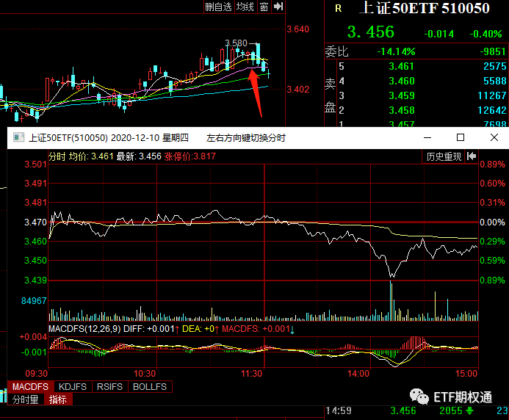Click sell level 2 price 3.458

point(402,110)
